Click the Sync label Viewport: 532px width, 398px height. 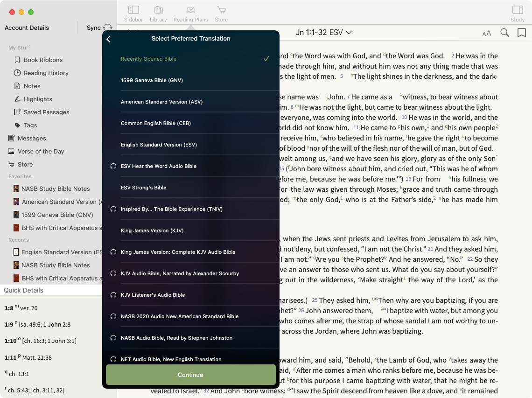click(x=94, y=28)
